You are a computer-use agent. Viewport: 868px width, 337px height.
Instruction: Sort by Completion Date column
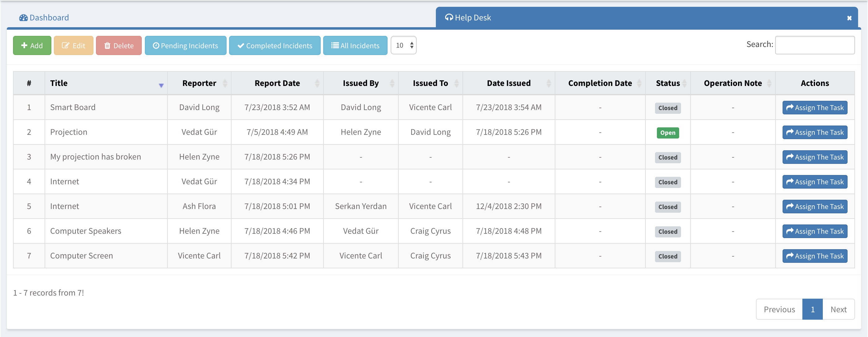point(600,83)
